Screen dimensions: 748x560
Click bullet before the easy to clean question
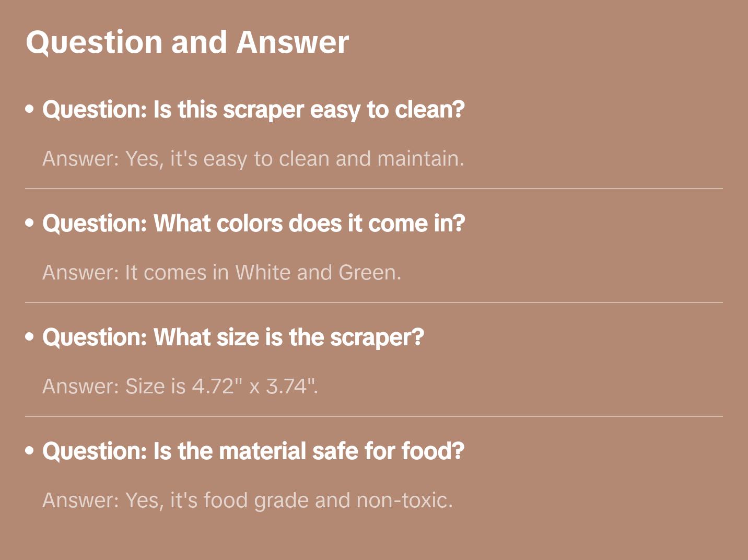30,109
